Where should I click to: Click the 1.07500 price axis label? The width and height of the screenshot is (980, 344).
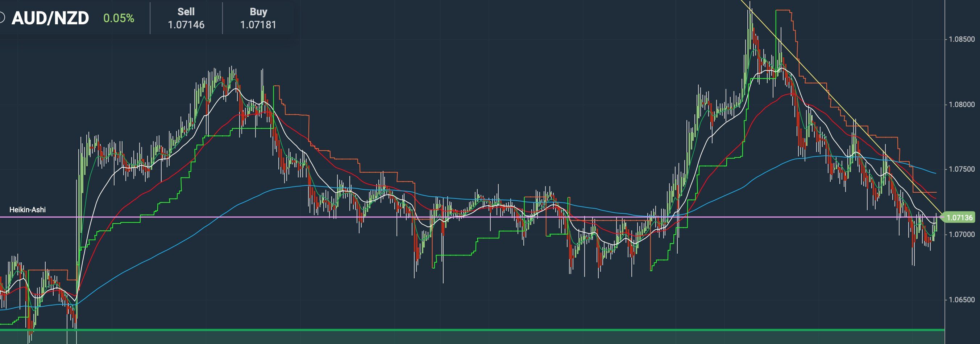pyautogui.click(x=962, y=169)
